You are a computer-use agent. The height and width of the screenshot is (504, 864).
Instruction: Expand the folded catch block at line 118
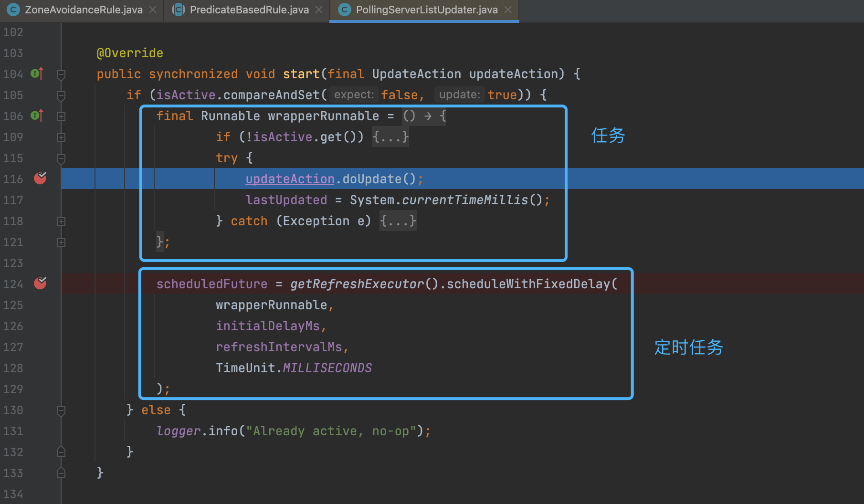click(x=61, y=221)
